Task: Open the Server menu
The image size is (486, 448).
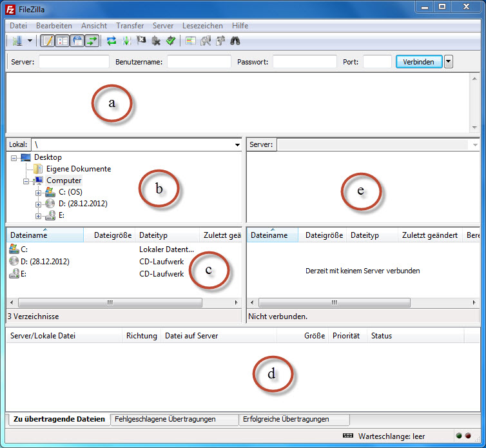Action: pyautogui.click(x=162, y=26)
